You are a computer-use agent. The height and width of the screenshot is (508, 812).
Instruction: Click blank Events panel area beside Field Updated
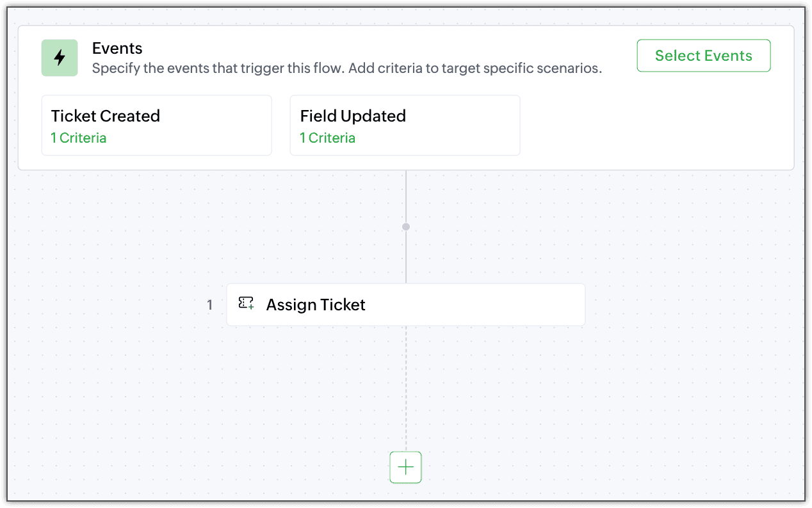(x=653, y=125)
